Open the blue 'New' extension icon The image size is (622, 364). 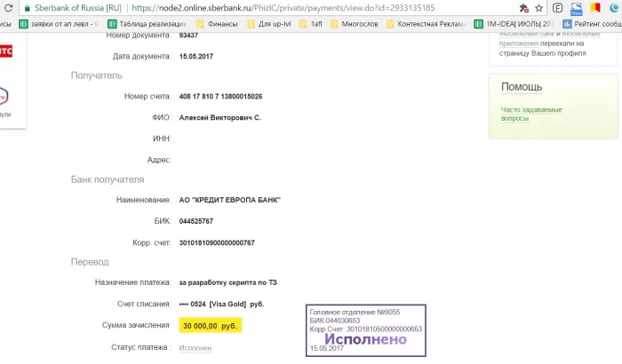576,8
